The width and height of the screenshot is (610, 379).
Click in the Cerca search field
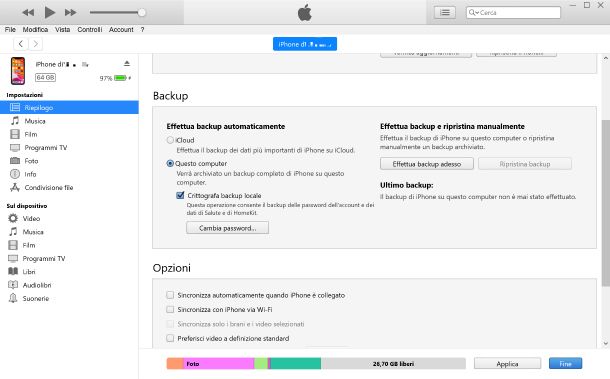click(x=514, y=12)
